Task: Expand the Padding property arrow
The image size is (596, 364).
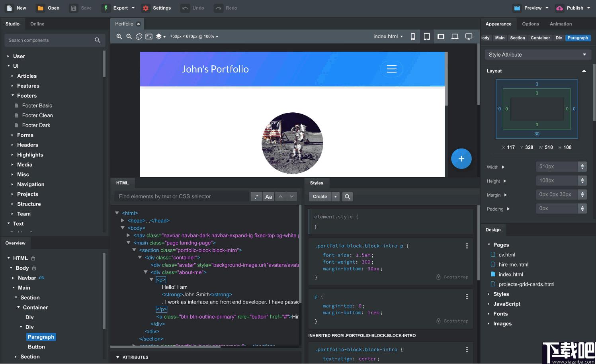Action: pos(508,209)
